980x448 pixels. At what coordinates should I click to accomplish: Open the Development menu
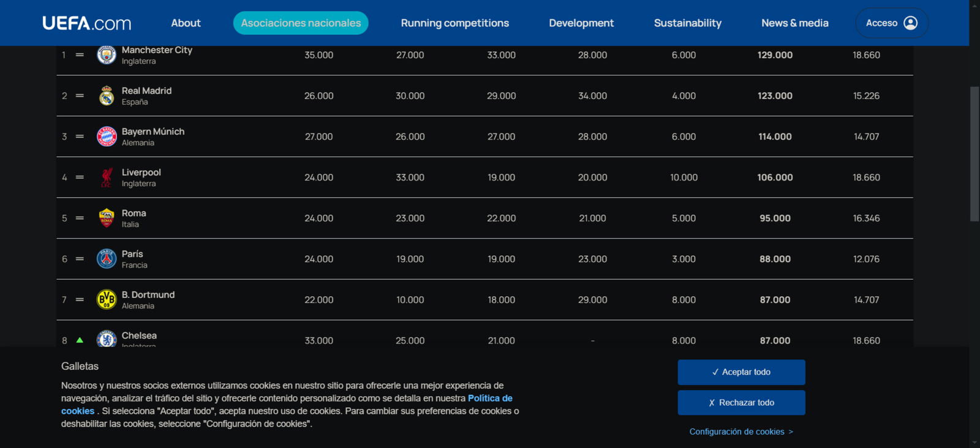(581, 23)
